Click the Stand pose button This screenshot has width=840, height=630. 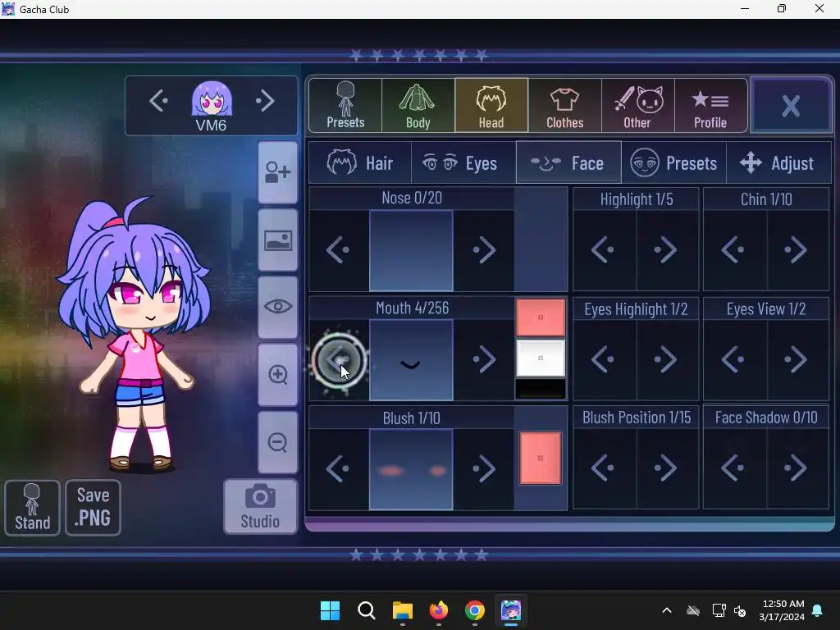[32, 508]
